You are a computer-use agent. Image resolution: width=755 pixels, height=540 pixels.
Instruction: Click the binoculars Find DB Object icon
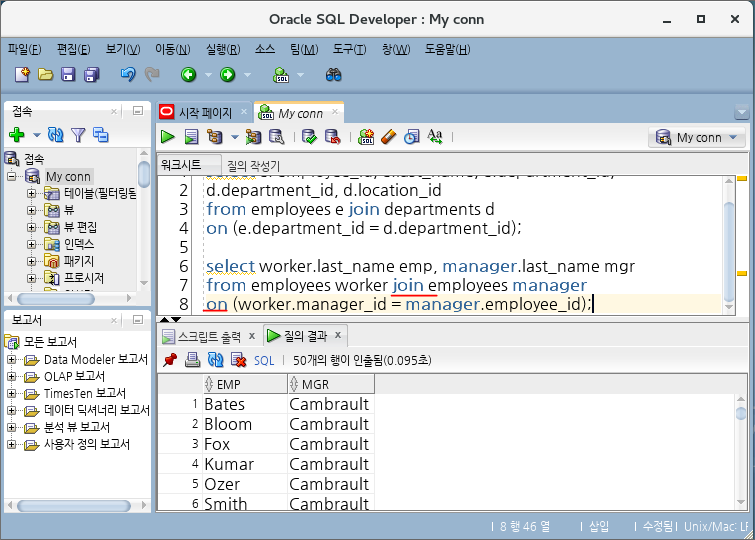333,75
